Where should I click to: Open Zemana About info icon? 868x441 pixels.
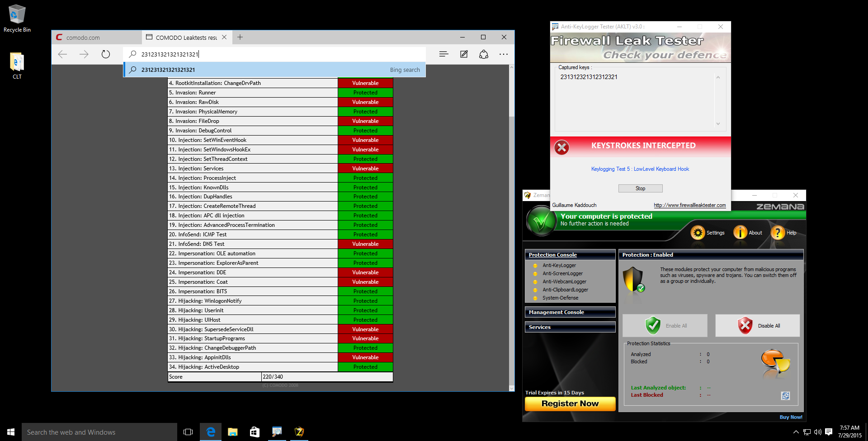[740, 233]
